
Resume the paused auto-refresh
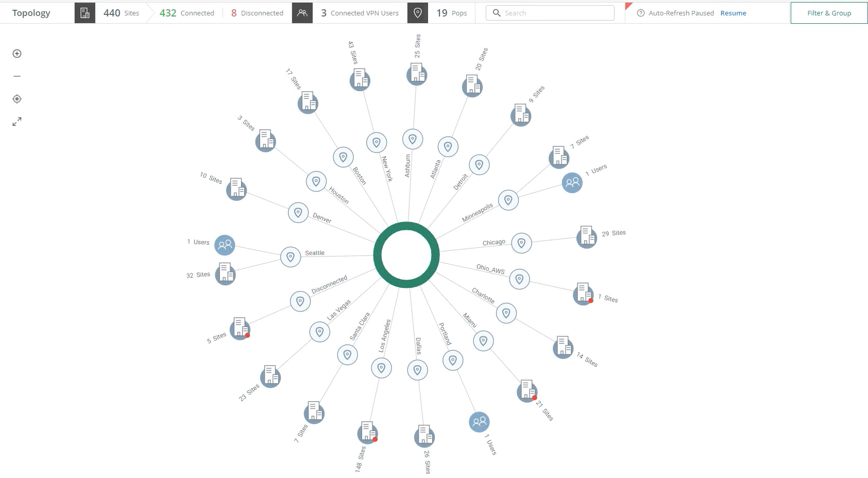pyautogui.click(x=733, y=13)
